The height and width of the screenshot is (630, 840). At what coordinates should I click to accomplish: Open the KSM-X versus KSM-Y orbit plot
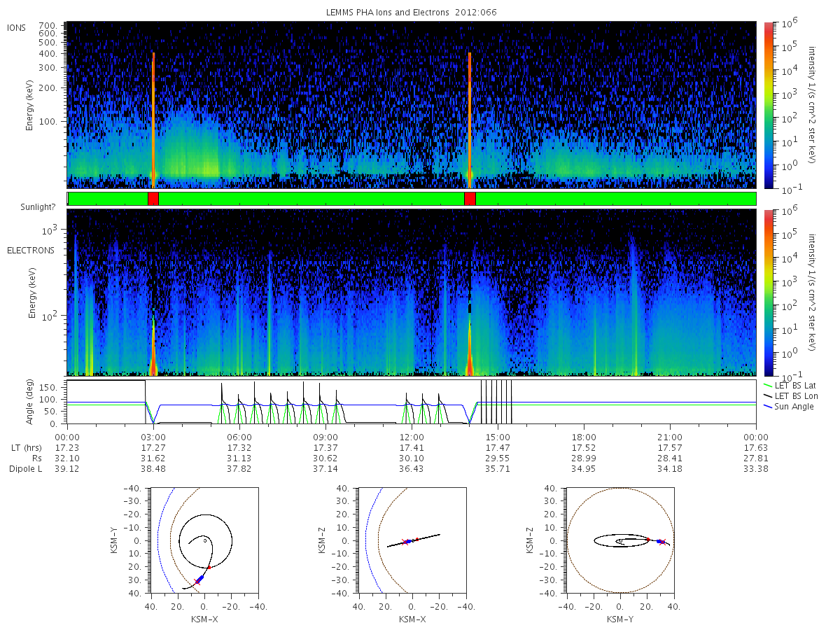[203, 540]
